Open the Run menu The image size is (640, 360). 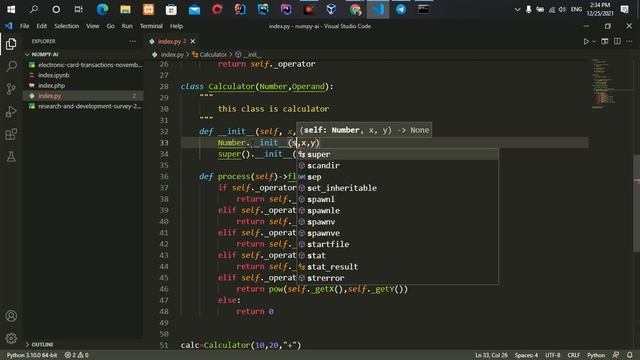coord(127,26)
